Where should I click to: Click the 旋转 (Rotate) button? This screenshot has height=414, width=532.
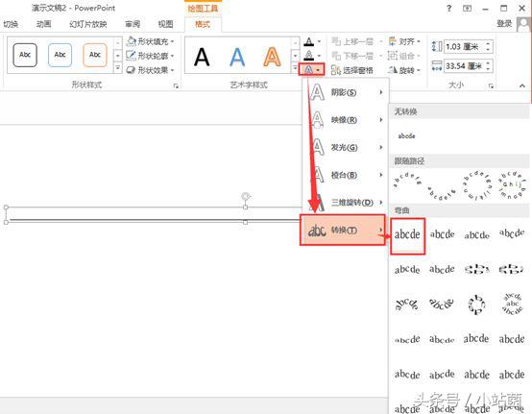404,70
